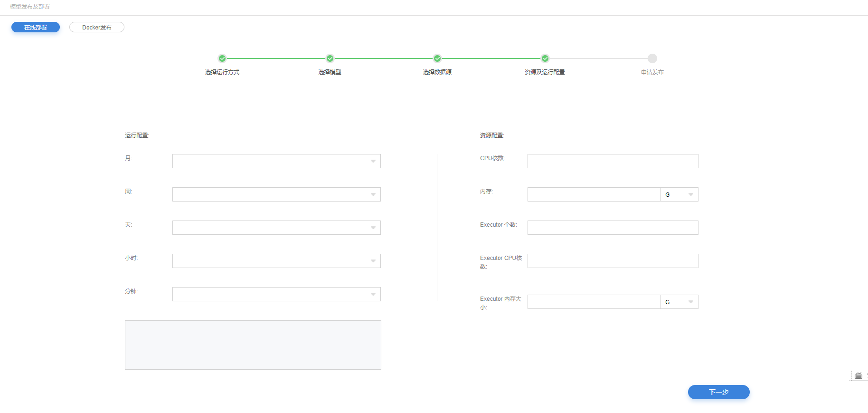Screen dimensions: 868x413
Task: Click the 运行配置 section heading
Action: tap(137, 135)
